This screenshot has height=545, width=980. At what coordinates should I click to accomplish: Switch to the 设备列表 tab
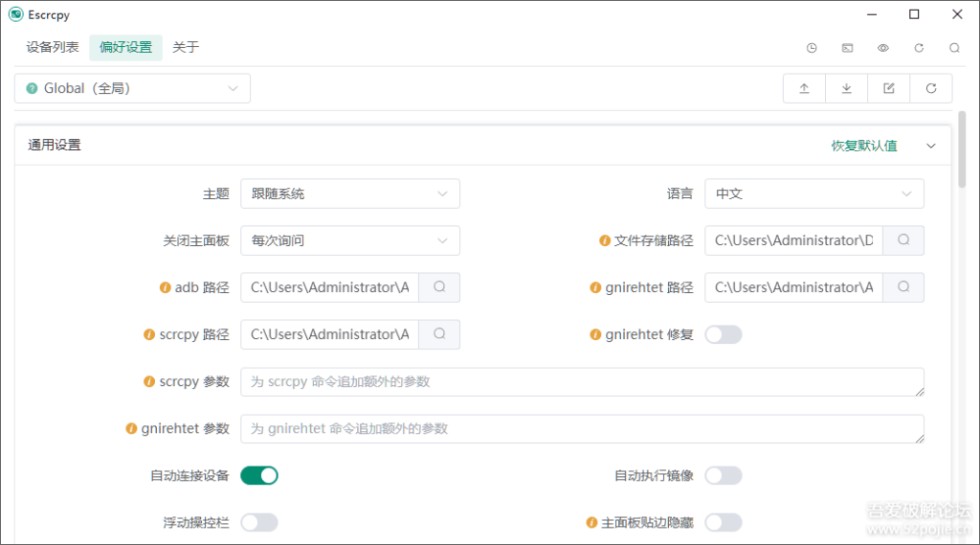point(53,48)
